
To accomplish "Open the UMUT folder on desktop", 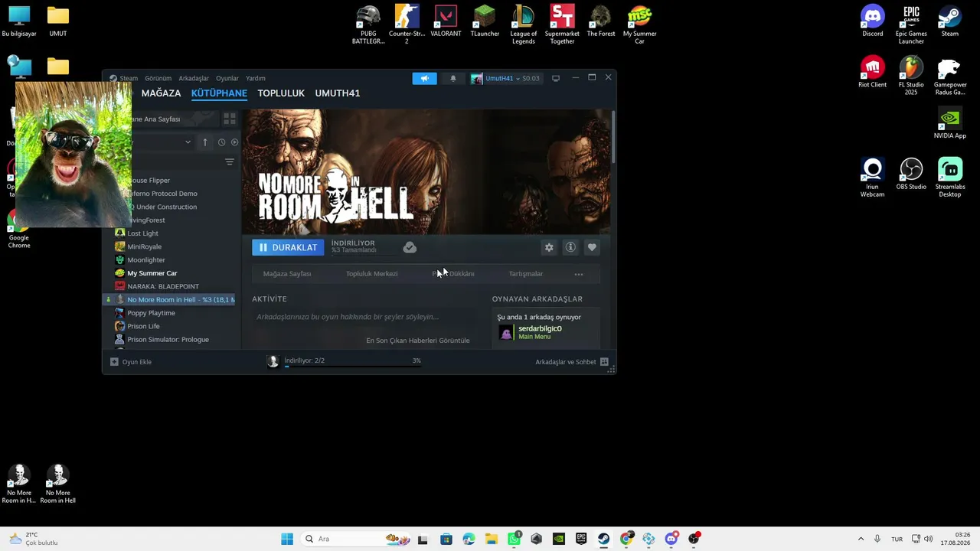I will click(58, 21).
